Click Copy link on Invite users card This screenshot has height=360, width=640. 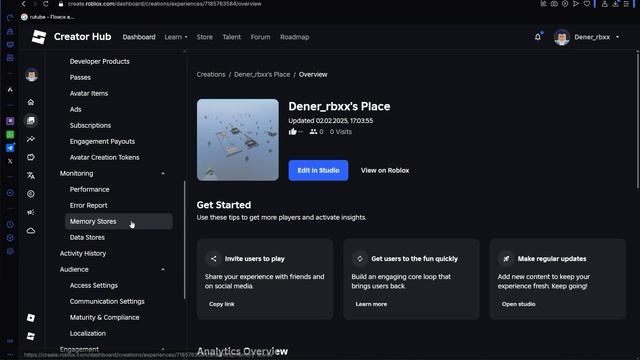[222, 304]
